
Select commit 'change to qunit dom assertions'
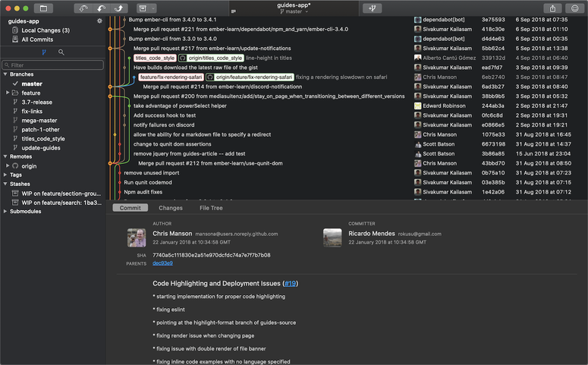pos(172,144)
